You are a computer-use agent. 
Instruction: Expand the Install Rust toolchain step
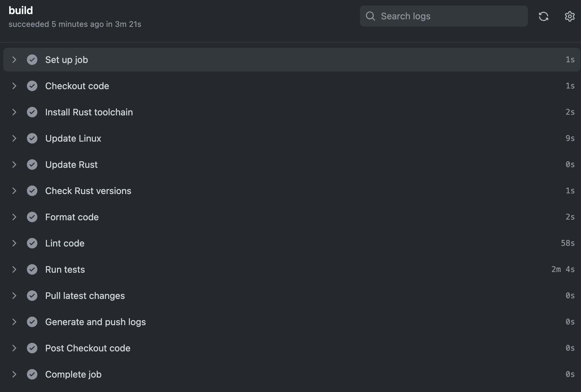pos(14,112)
